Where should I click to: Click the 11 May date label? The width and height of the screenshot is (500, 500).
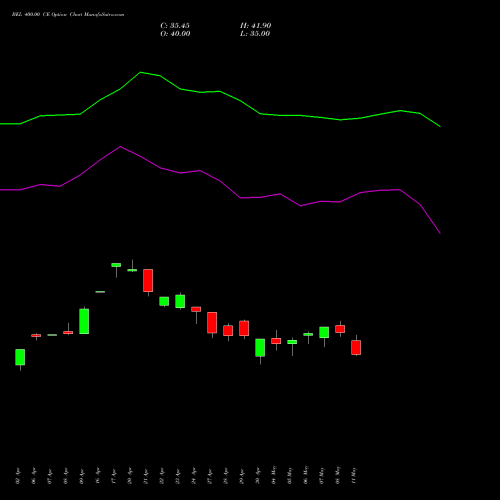point(354,475)
